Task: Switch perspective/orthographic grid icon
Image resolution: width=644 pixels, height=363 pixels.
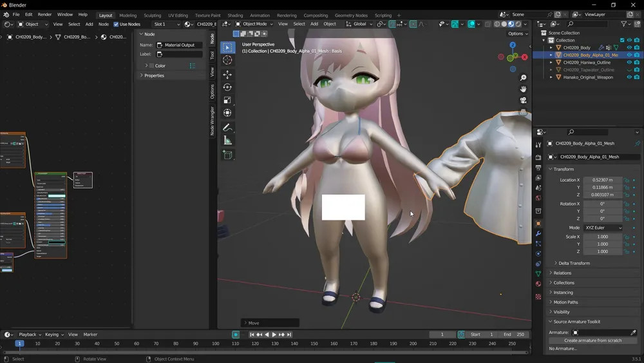Action: (x=523, y=112)
